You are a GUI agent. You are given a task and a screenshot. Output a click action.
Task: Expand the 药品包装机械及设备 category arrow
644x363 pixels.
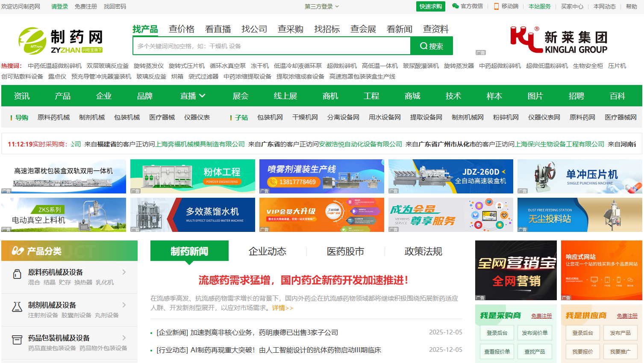pyautogui.click(x=124, y=338)
